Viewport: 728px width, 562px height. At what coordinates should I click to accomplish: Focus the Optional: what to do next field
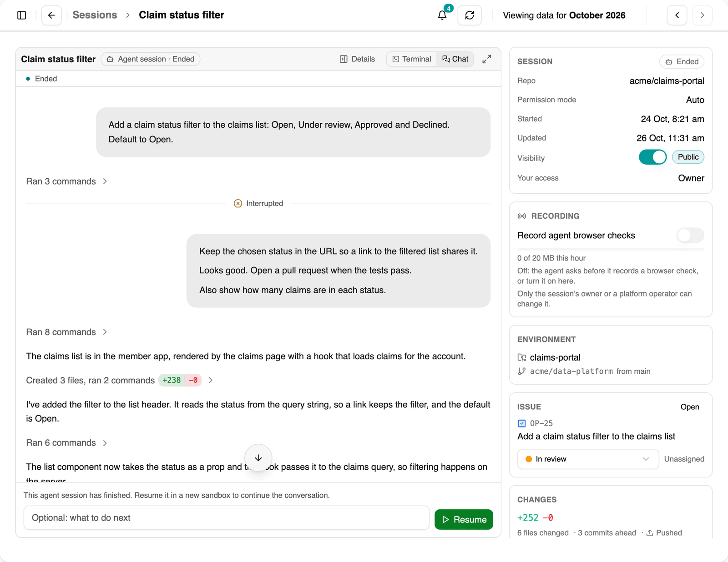click(227, 518)
